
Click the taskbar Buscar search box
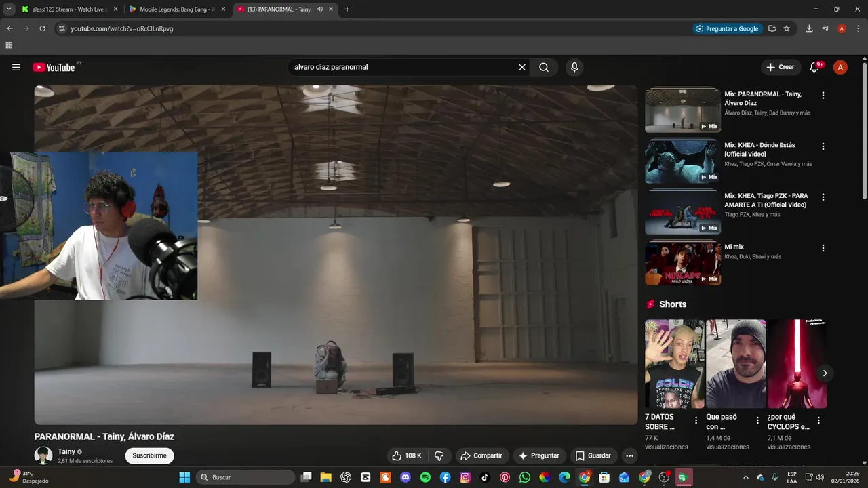(245, 477)
